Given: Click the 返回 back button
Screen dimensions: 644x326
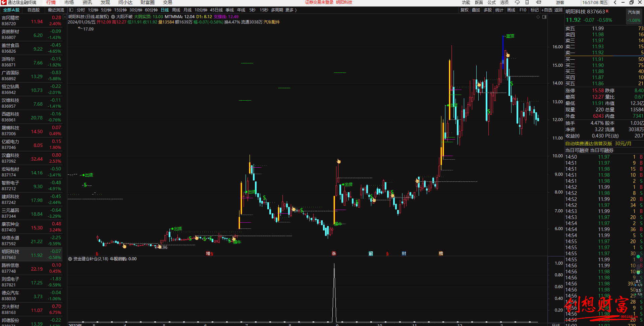Looking at the screenshot, I should click(558, 10).
